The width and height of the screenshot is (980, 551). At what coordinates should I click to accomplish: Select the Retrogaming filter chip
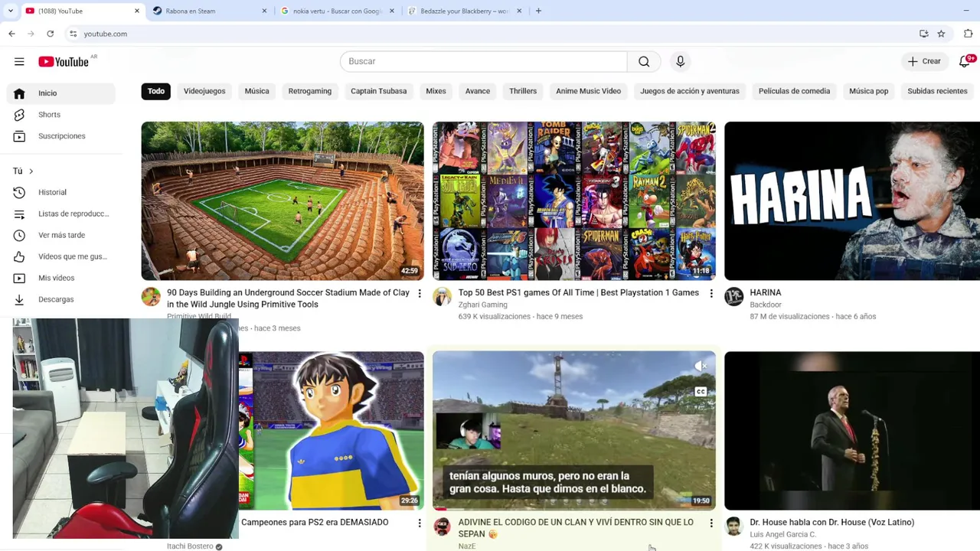point(310,91)
